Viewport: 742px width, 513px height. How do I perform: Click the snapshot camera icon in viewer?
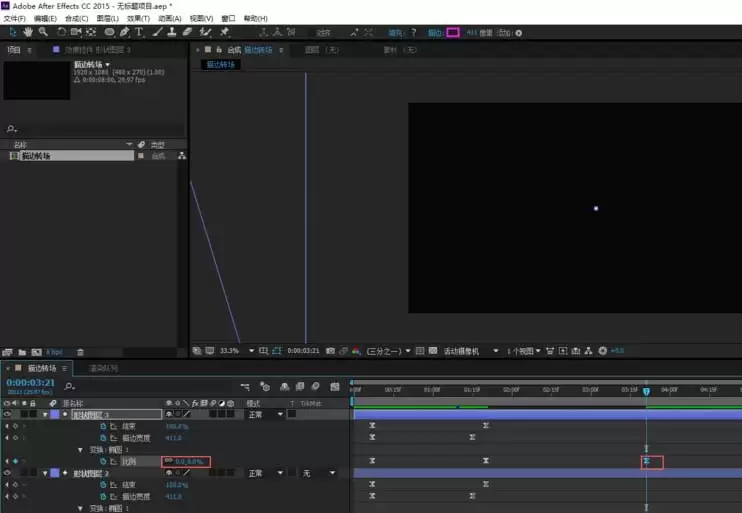330,351
